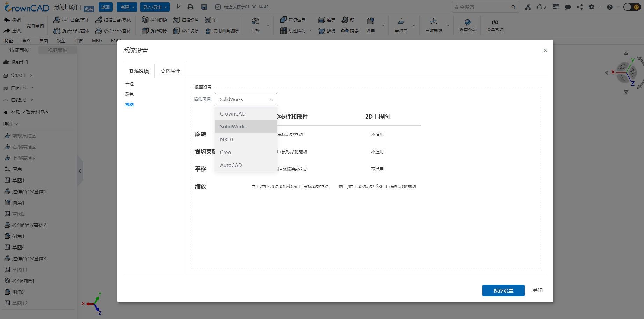Click the 镜像 mirror tool

(350, 31)
